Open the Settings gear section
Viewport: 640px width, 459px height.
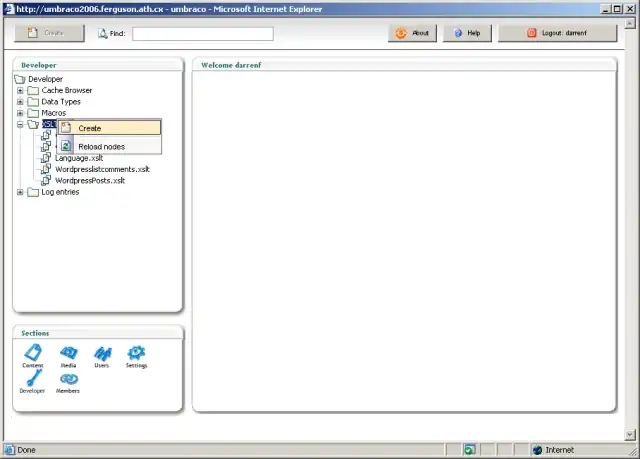point(136,352)
